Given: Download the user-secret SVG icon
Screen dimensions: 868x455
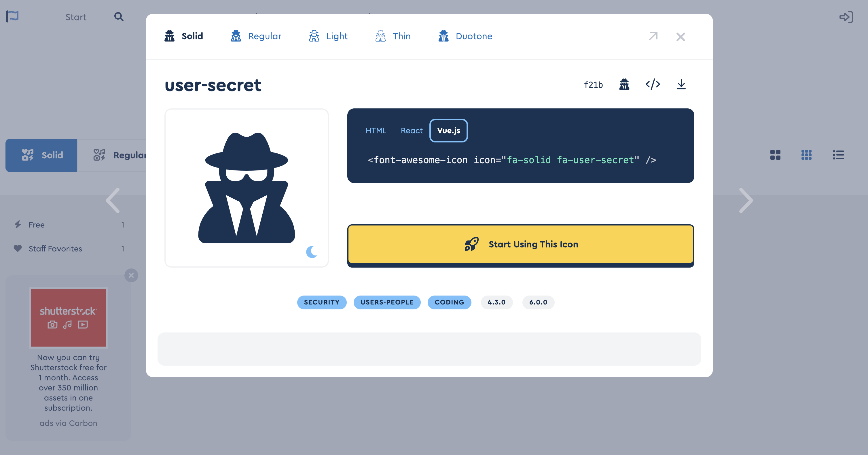Looking at the screenshot, I should tap(681, 84).
